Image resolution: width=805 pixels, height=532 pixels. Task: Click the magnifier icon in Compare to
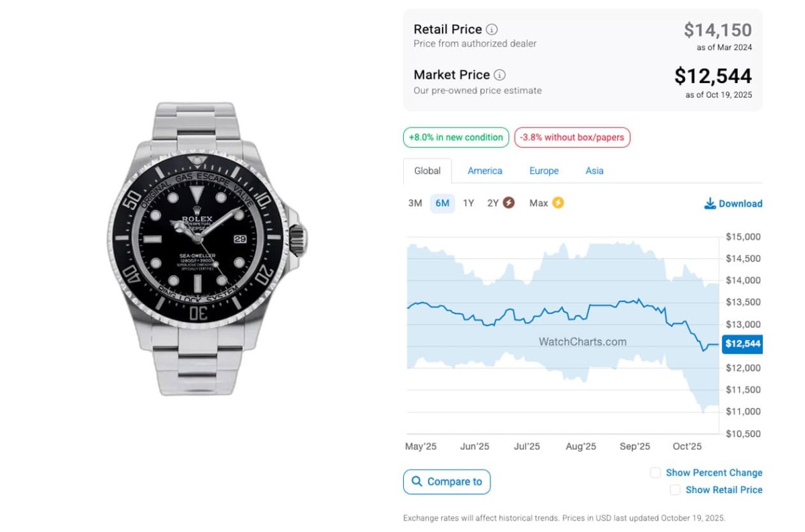417,482
